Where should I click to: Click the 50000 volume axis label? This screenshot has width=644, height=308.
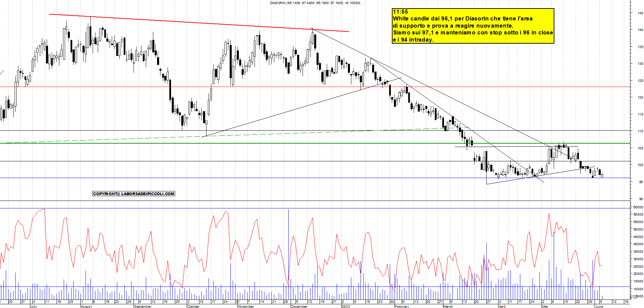[x=638, y=230]
